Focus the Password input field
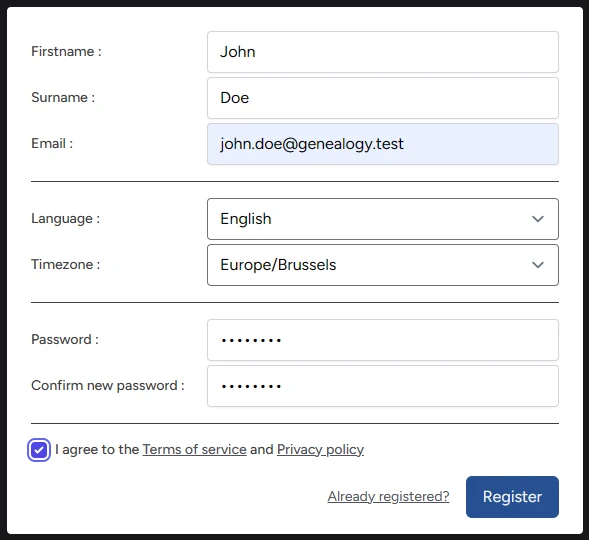The height and width of the screenshot is (540, 589). coord(383,340)
